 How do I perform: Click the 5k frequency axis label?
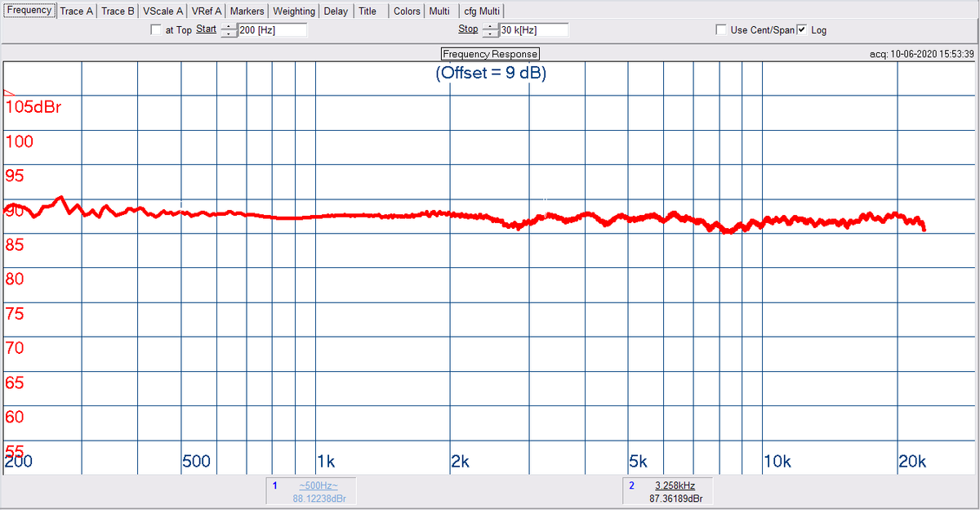639,461
